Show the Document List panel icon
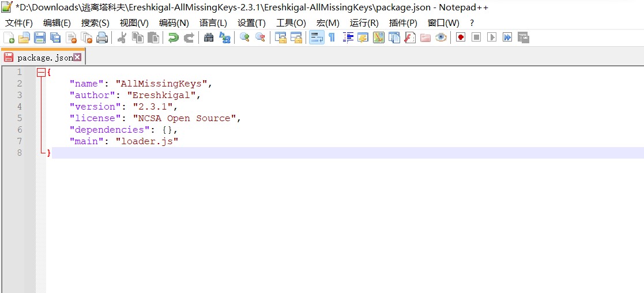The width and height of the screenshot is (644, 293). [394, 38]
